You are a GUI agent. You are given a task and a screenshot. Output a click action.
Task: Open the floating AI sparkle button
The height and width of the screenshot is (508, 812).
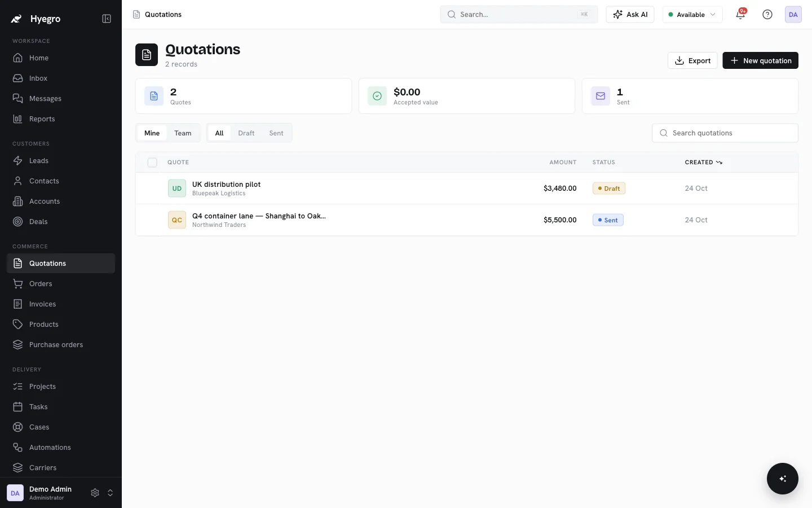783,479
